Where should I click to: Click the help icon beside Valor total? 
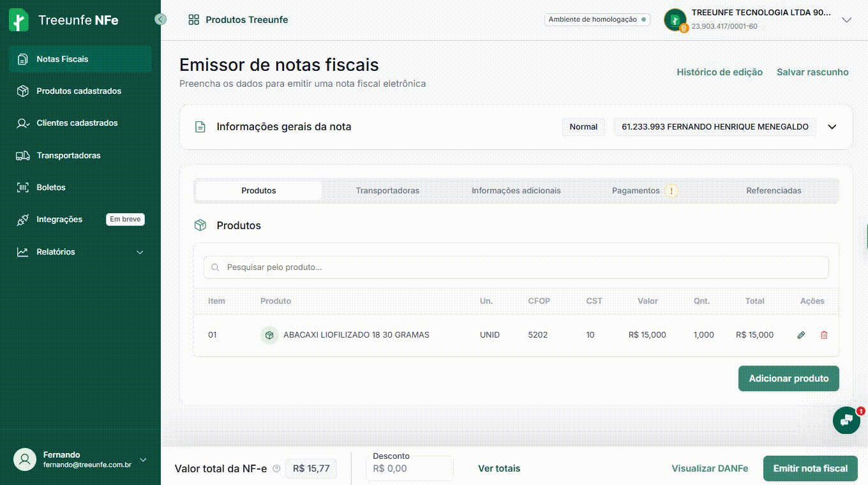click(x=276, y=468)
